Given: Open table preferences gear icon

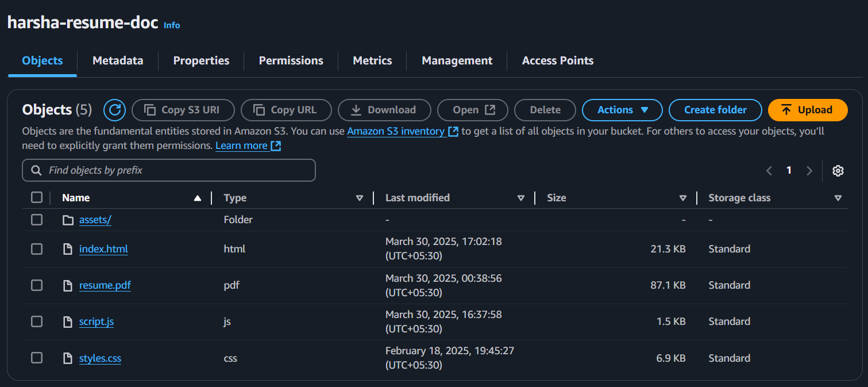Looking at the screenshot, I should tap(838, 171).
